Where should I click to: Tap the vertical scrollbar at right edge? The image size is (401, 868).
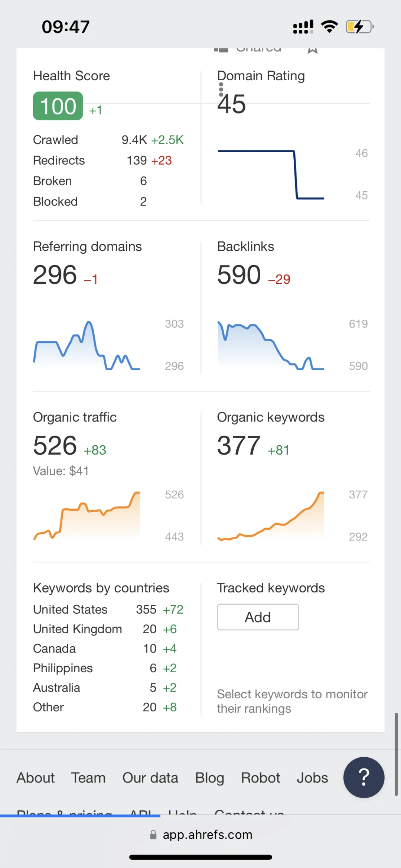tap(396, 754)
